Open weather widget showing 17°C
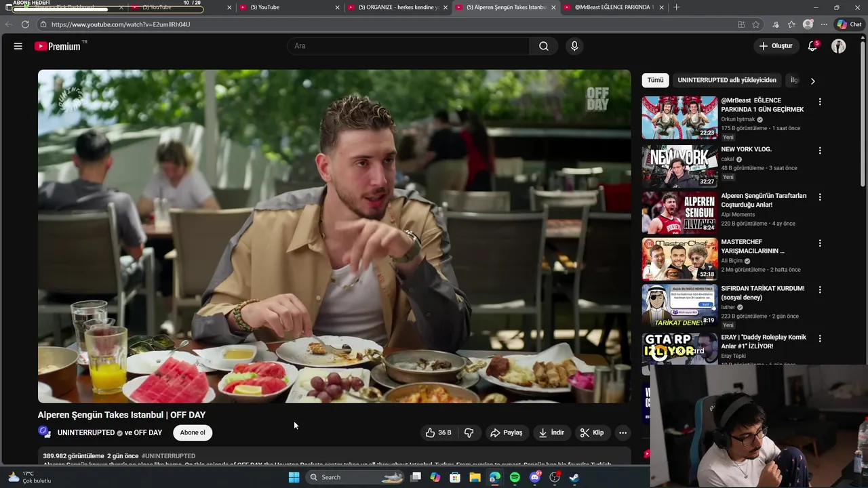Screen dimensions: 868x488 point(28,477)
